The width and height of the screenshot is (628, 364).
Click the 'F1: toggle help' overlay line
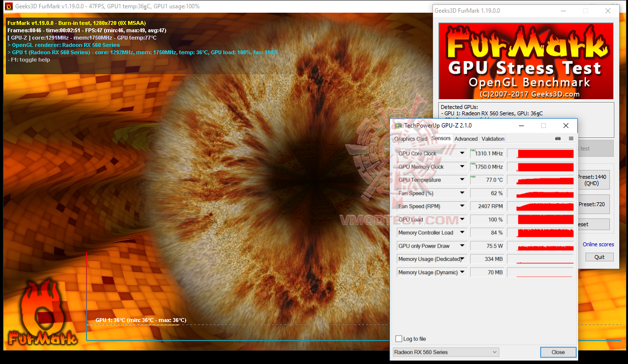pyautogui.click(x=29, y=60)
